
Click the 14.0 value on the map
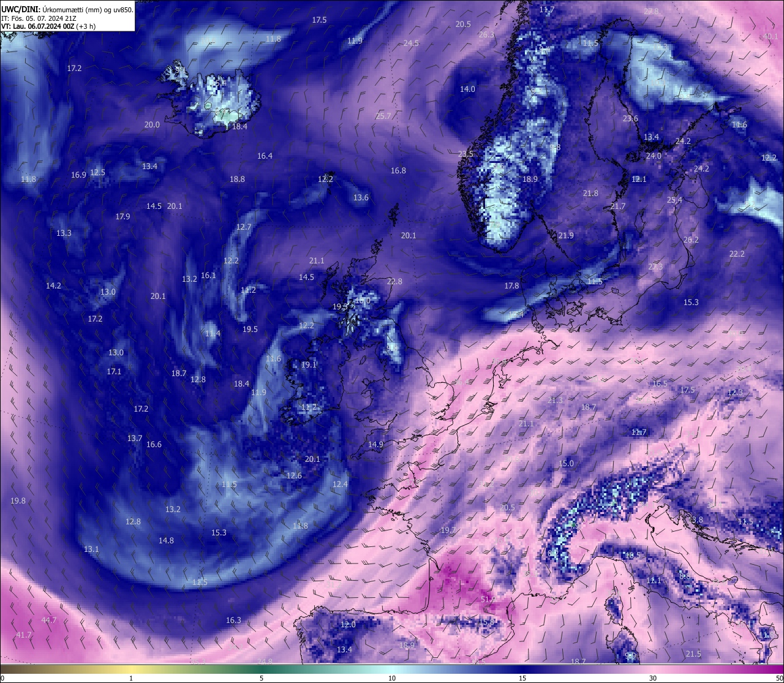(x=467, y=89)
